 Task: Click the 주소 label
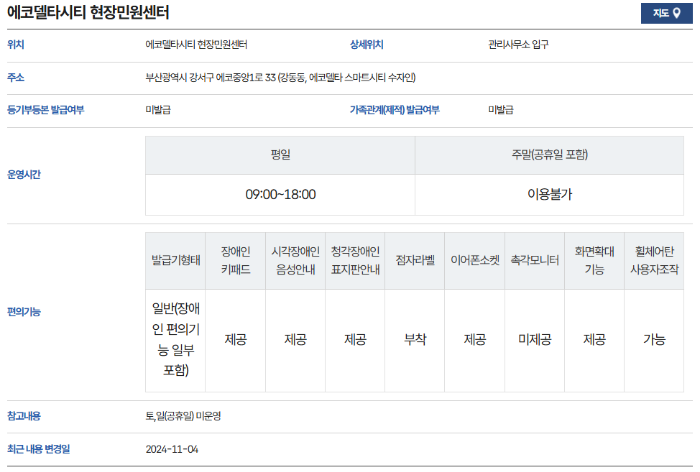coord(16,78)
